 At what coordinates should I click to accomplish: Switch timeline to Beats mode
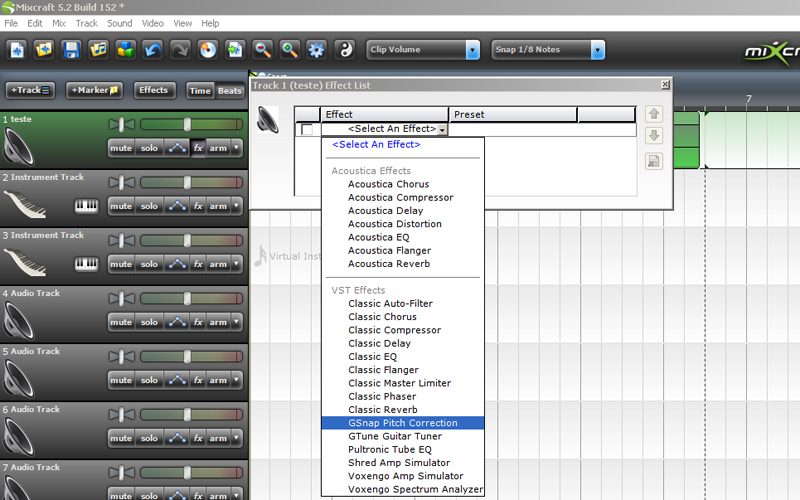[230, 91]
